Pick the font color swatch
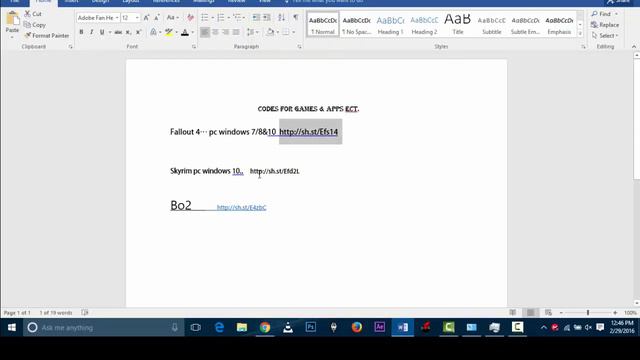 tap(184, 32)
